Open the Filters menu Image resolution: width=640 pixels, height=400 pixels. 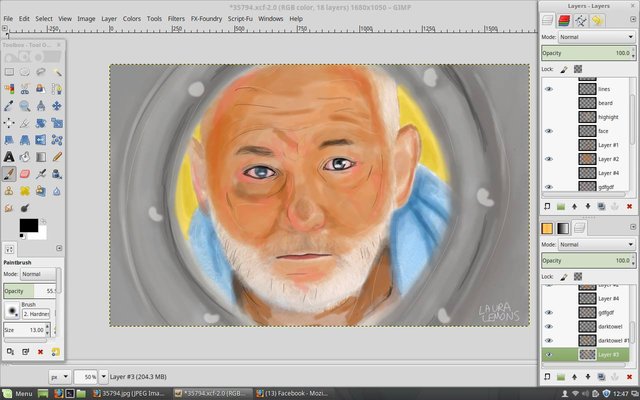(176, 19)
